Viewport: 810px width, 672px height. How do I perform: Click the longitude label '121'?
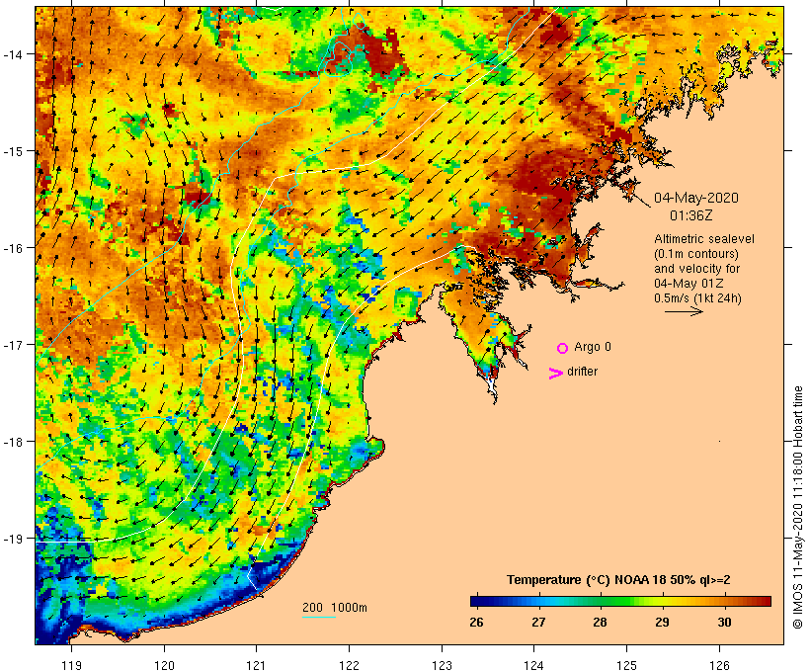pyautogui.click(x=256, y=665)
